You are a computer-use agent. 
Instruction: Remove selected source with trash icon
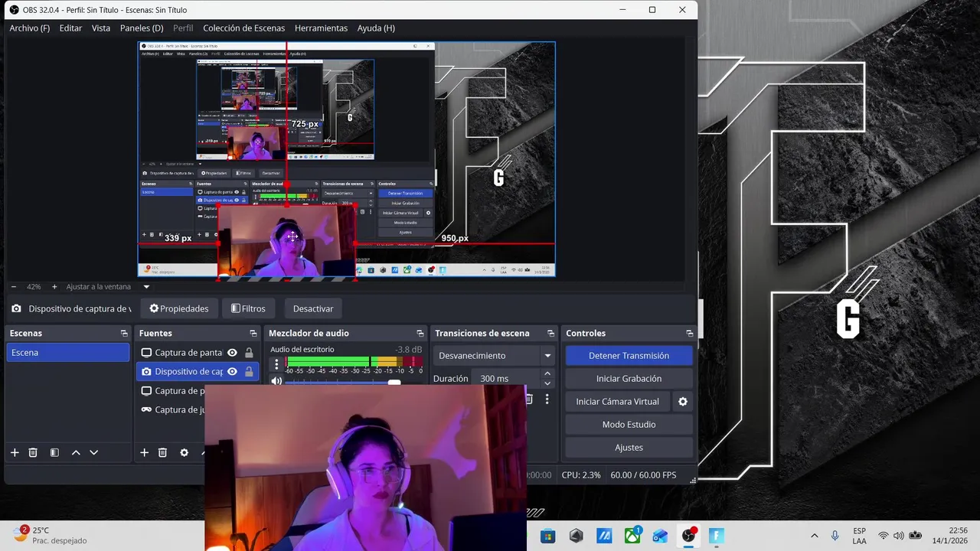[162, 452]
